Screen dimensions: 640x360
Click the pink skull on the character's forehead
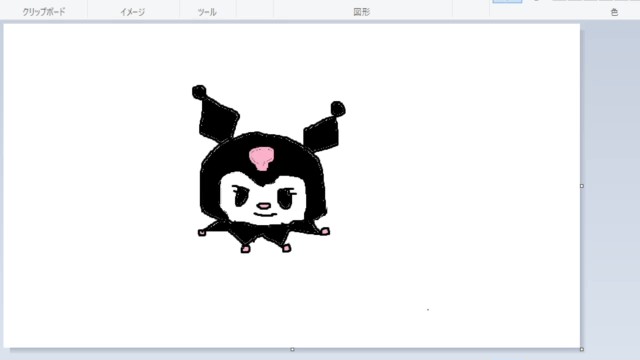point(261,158)
